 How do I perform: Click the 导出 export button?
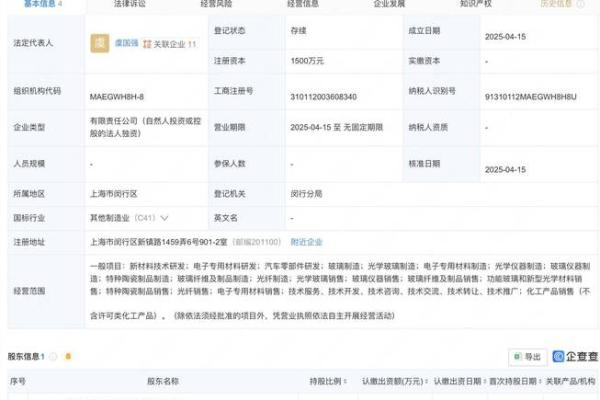tap(527, 357)
